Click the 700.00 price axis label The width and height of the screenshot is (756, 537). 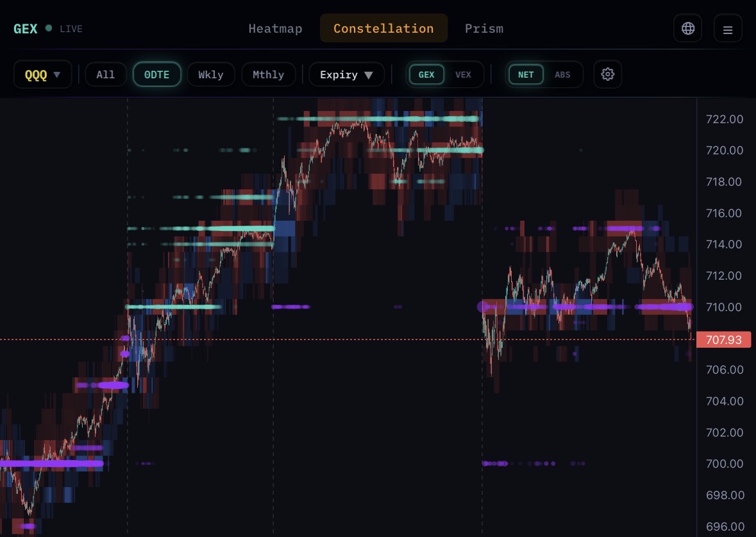[724, 464]
